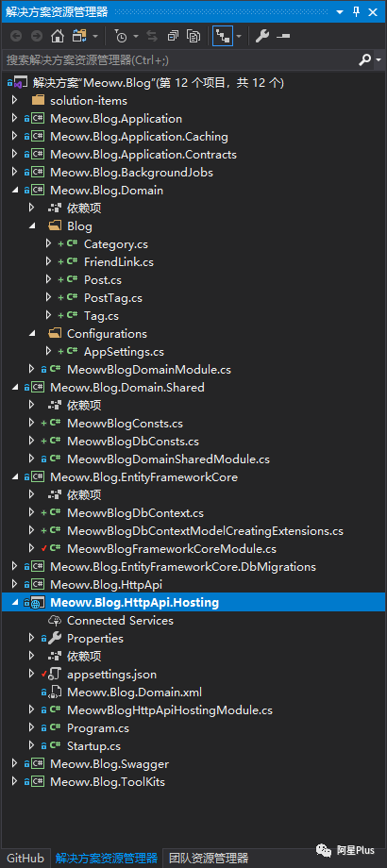Select AppSettings.cs file

click(x=124, y=352)
